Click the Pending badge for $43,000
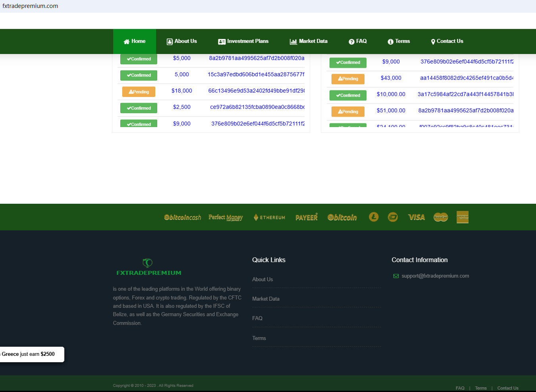The width and height of the screenshot is (536, 392). [348, 79]
